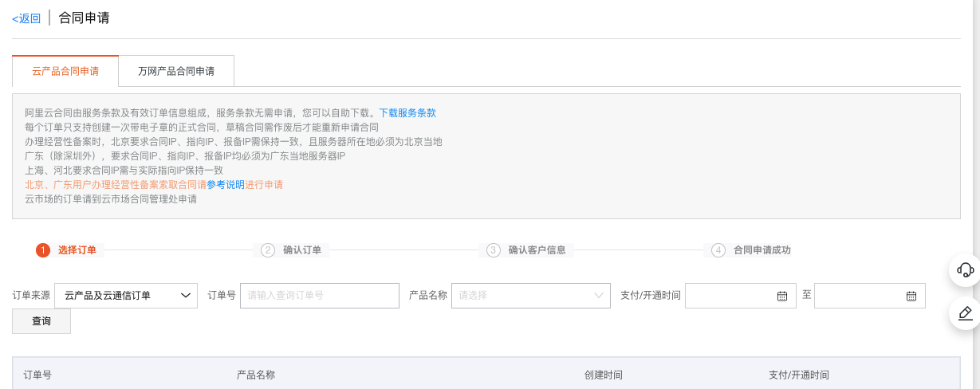
Task: Click the step 3 circle 确认客户信息
Action: pos(494,250)
